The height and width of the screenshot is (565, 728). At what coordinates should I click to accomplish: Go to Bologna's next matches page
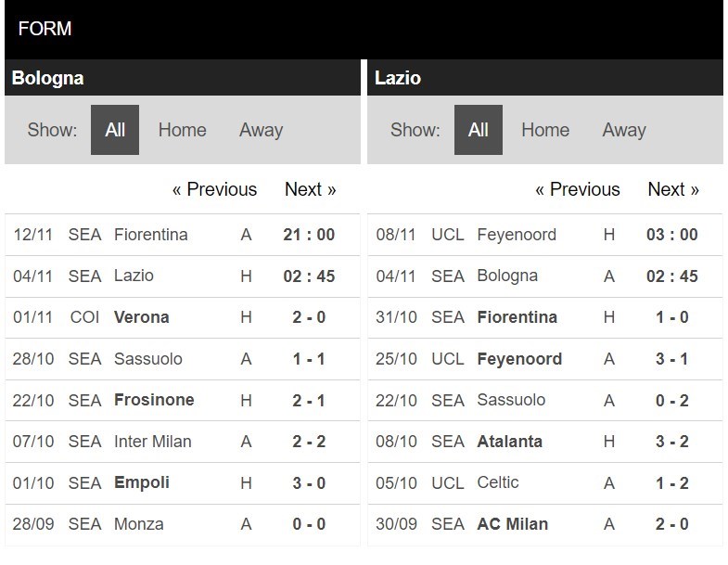pos(310,189)
